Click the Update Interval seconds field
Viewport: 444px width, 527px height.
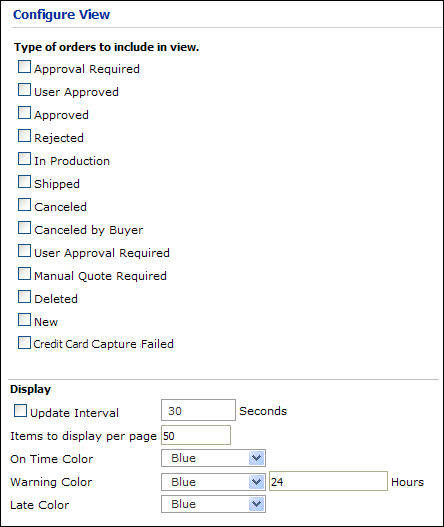point(198,410)
